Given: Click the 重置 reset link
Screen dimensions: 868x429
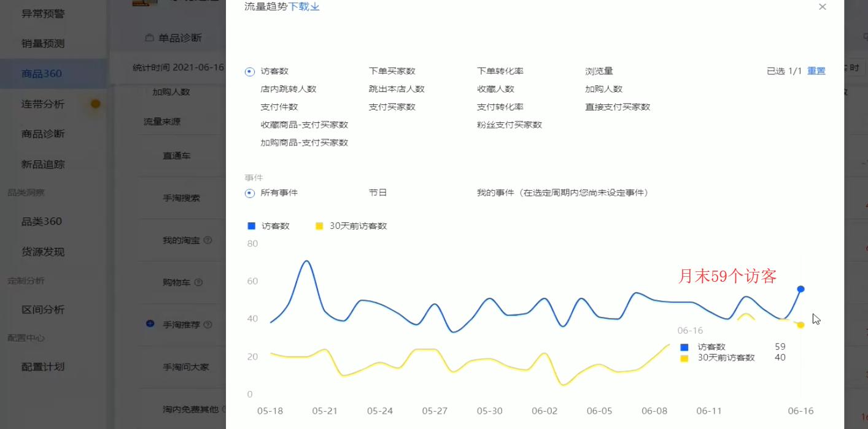Looking at the screenshot, I should (816, 71).
